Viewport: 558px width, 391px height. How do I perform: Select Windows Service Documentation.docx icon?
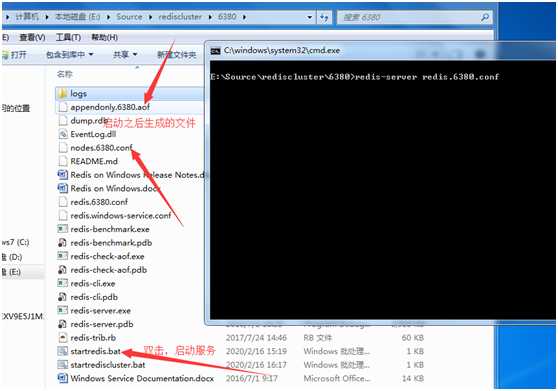(x=63, y=378)
